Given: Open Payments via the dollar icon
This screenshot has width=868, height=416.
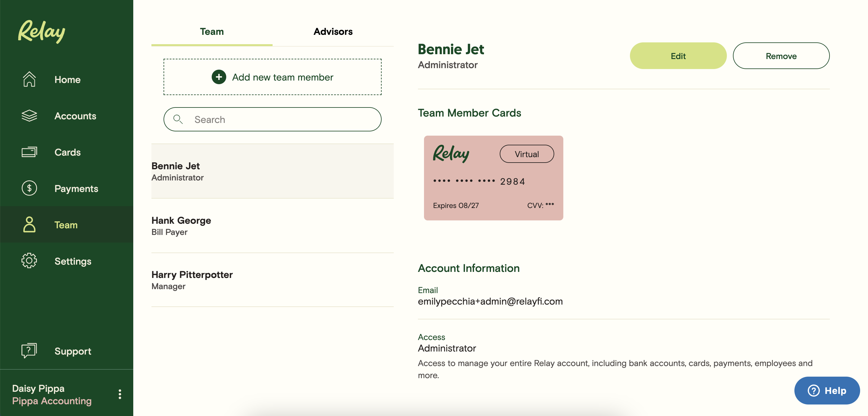Looking at the screenshot, I should 29,188.
